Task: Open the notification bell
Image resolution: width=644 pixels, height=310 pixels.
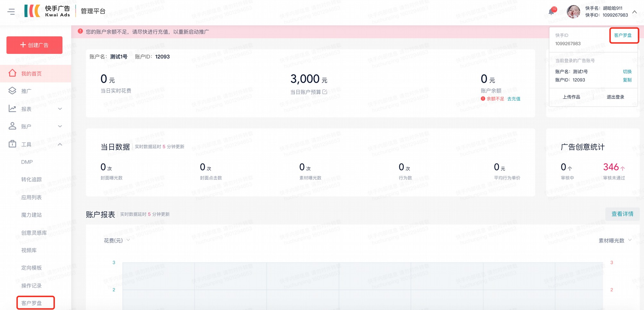Action: pos(551,12)
